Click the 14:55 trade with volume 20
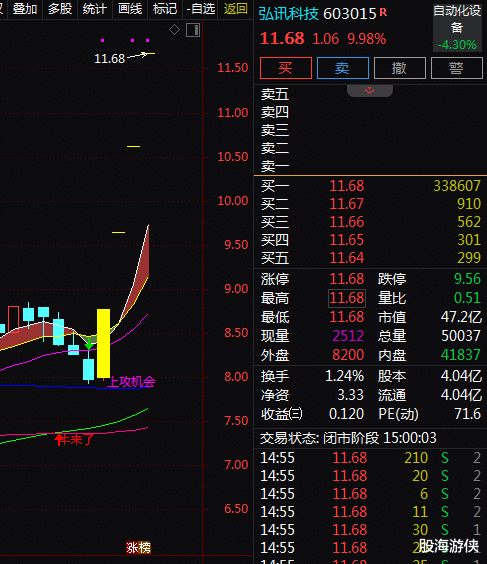The image size is (487, 564). click(370, 476)
